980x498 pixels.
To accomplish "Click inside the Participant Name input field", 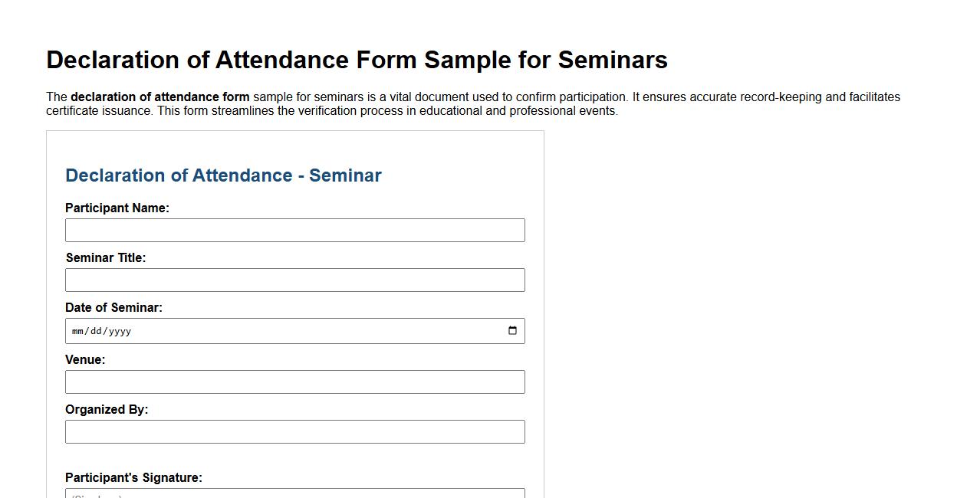I will pos(294,230).
